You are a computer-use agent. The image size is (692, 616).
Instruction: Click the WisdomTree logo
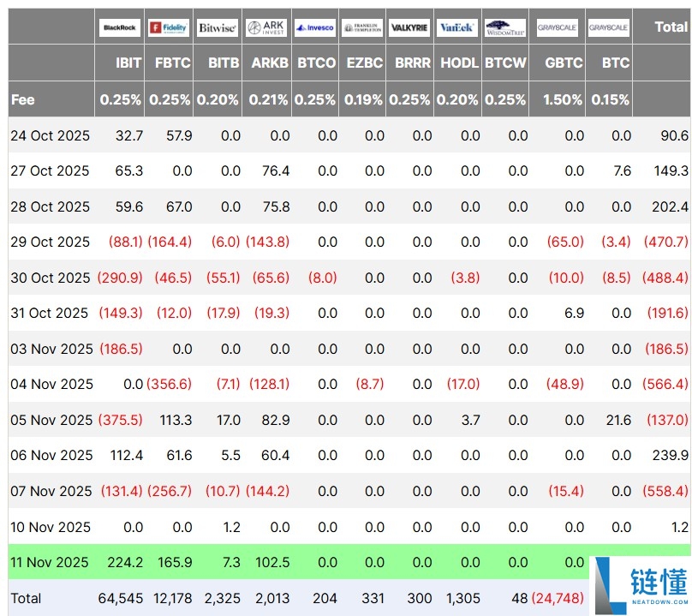(505, 27)
